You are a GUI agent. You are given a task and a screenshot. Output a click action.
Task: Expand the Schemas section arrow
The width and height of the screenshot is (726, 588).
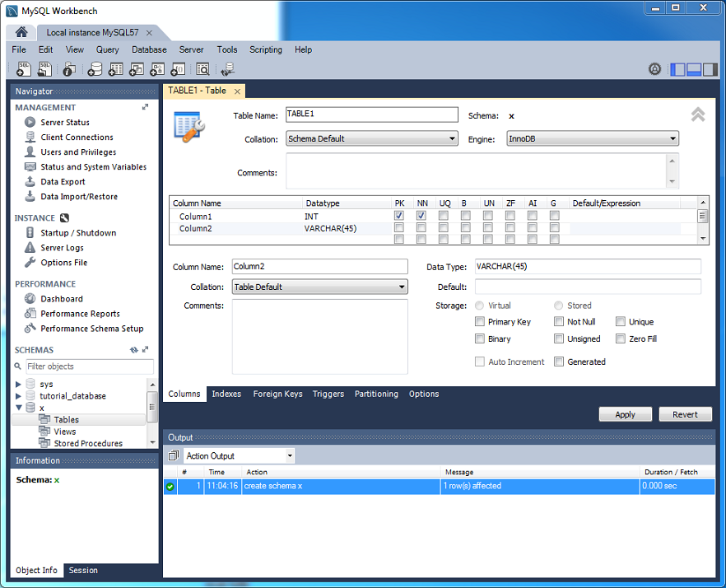146,349
